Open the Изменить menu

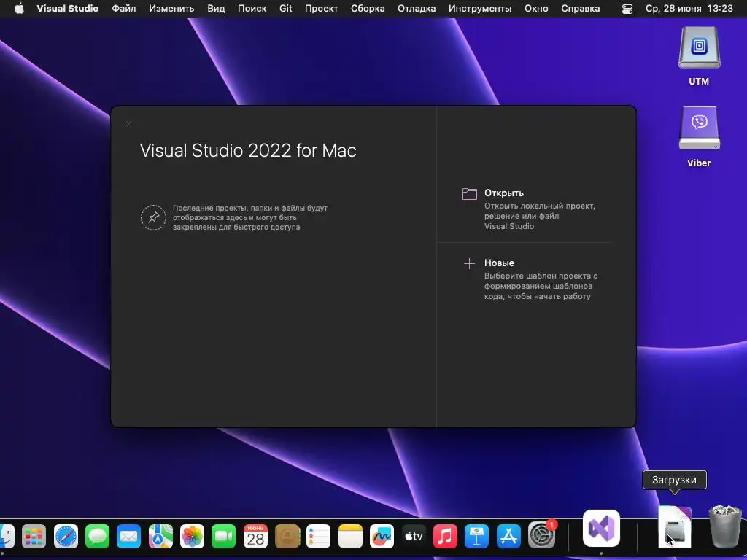(x=171, y=8)
